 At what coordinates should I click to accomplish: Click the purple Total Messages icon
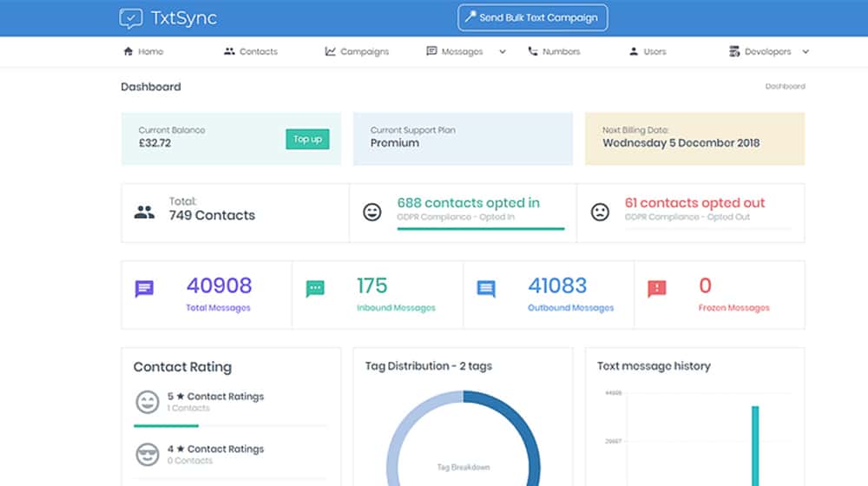point(144,289)
